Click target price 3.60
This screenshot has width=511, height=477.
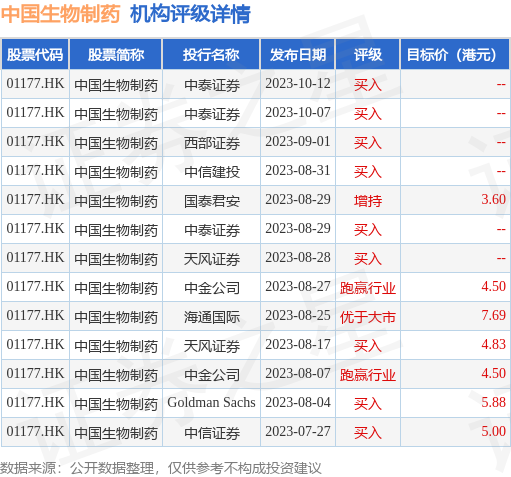pyautogui.click(x=493, y=200)
